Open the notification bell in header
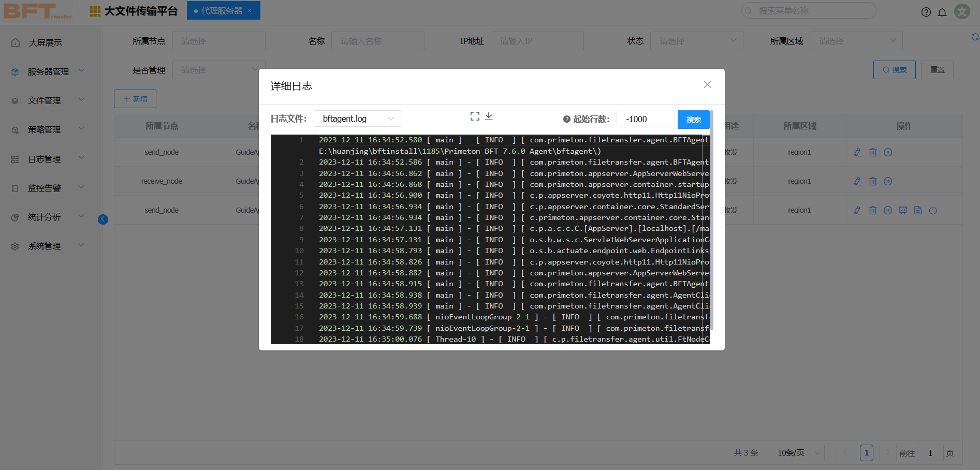Viewport: 980px width, 470px height. 942,12
